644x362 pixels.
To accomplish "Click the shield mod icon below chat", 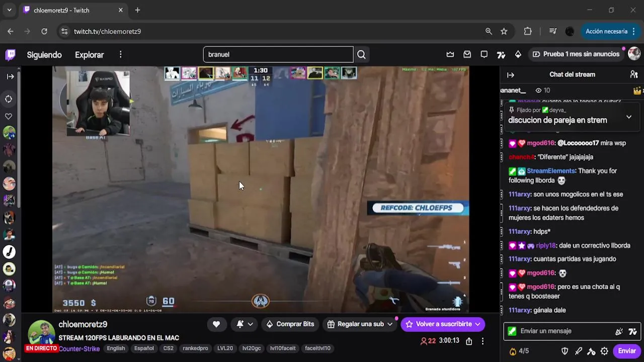I will coord(565,351).
